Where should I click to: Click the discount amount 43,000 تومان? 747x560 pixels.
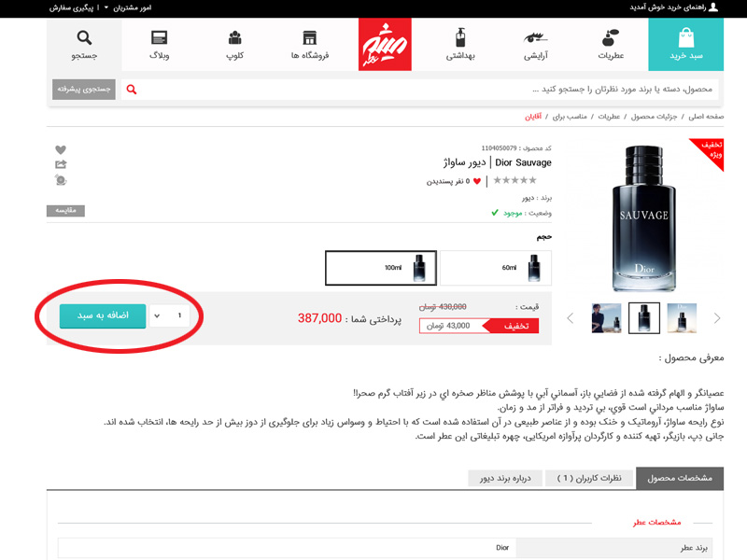(x=448, y=326)
